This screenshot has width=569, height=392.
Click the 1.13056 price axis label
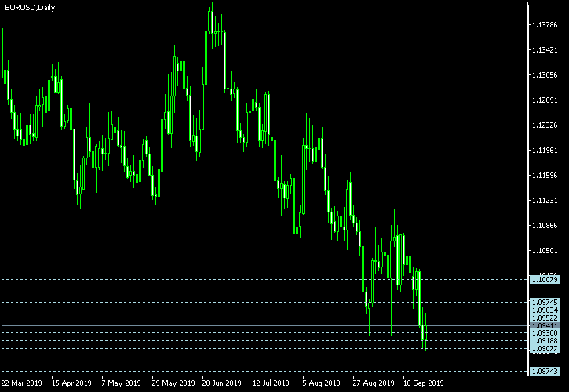point(545,75)
